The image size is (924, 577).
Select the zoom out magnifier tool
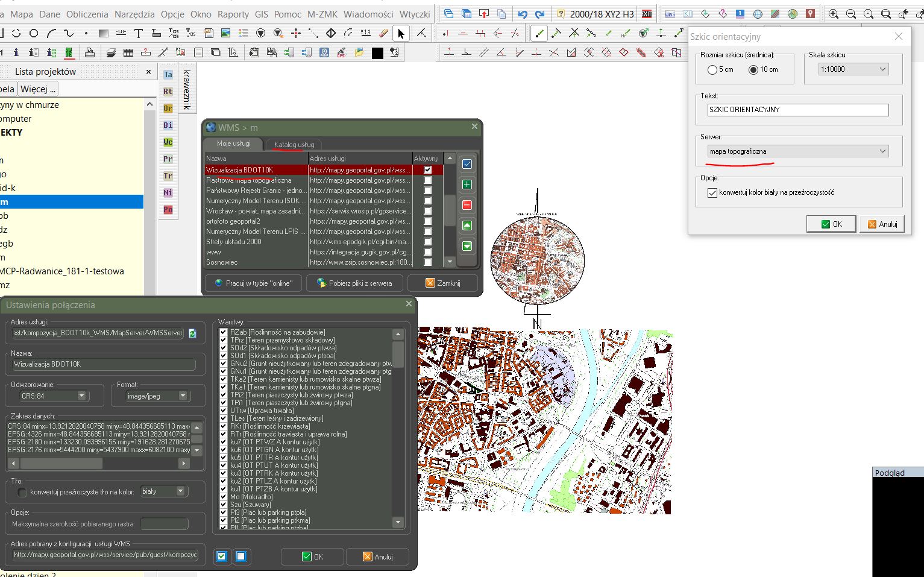[851, 14]
